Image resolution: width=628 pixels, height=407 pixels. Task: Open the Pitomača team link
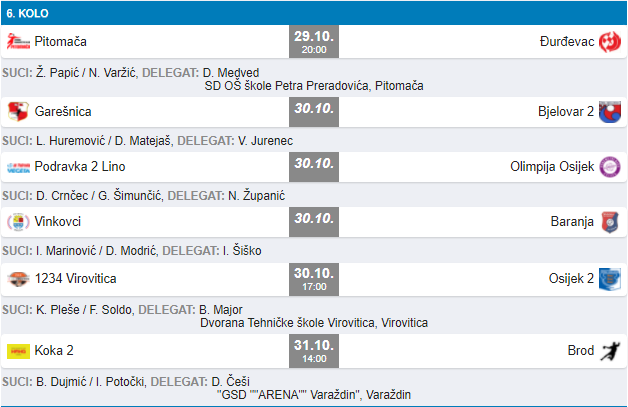pyautogui.click(x=61, y=42)
